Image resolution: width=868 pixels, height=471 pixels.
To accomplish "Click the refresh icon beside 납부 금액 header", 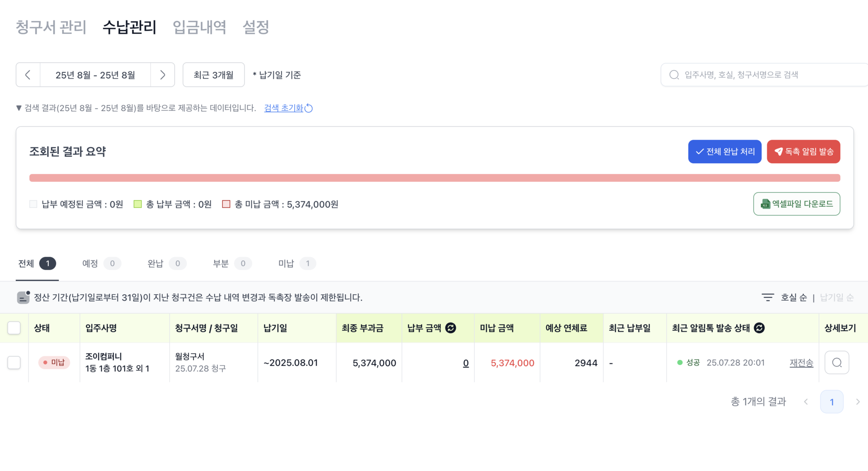I will click(x=451, y=328).
